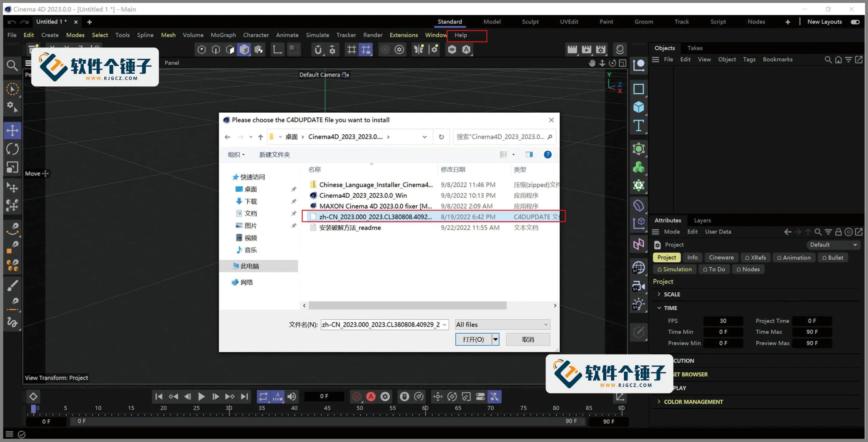Expand the SCALE section
The image size is (868, 442).
[x=659, y=294]
